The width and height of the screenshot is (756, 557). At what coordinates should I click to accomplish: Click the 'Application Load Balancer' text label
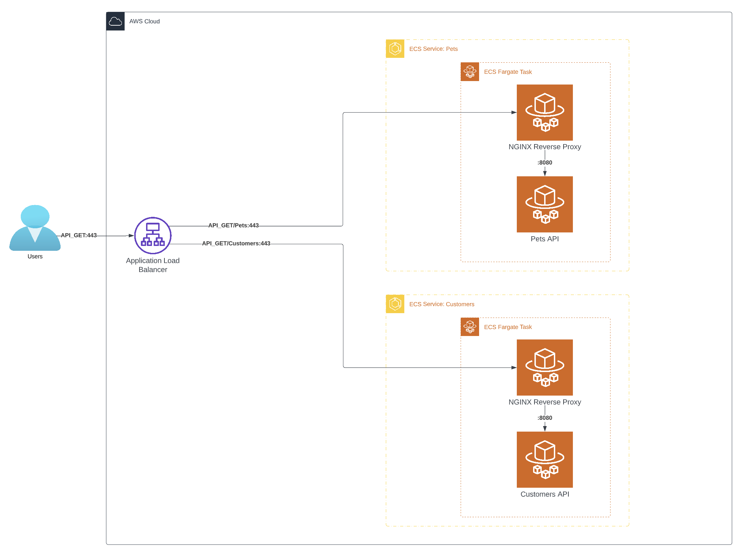153,265
